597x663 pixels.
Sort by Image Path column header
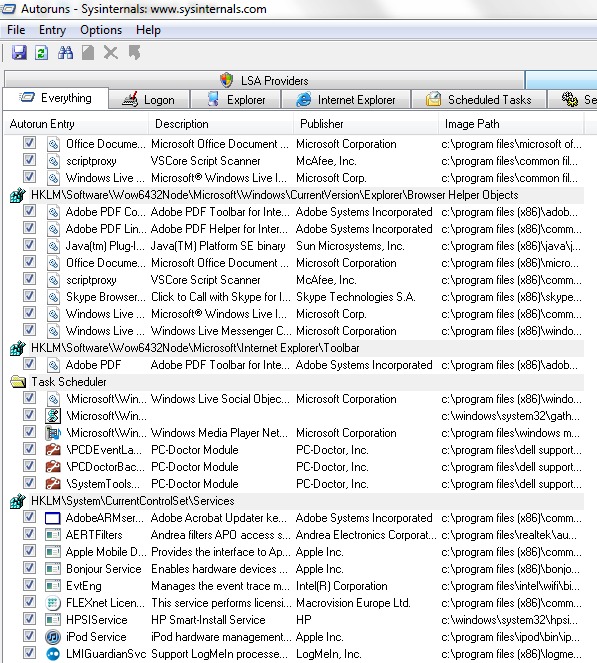pyautogui.click(x=511, y=124)
